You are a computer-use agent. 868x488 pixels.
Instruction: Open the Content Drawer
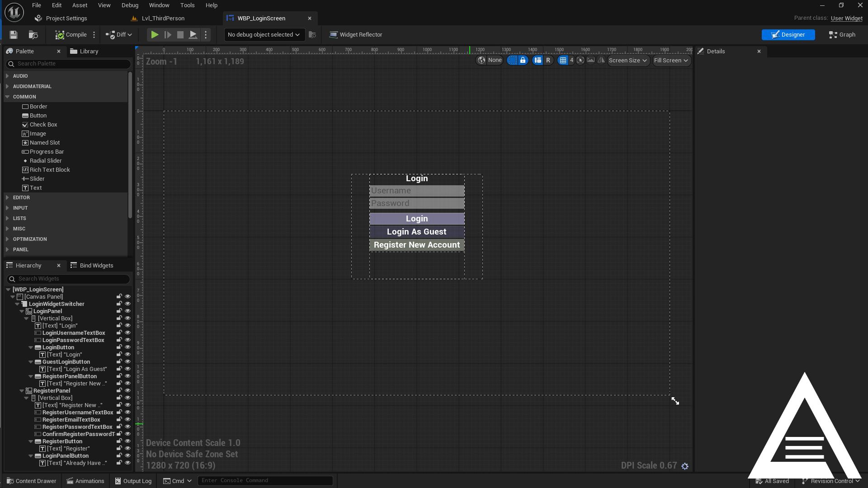pos(32,481)
